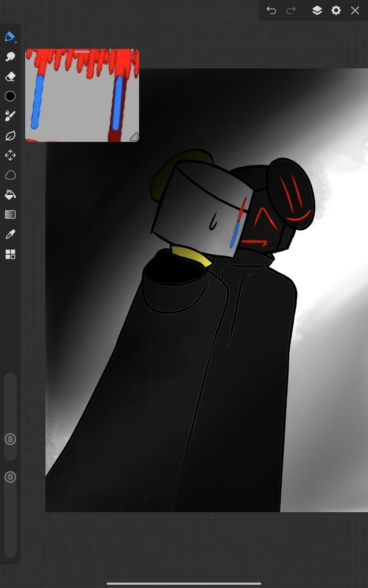Select the Eraser tool

click(10, 76)
